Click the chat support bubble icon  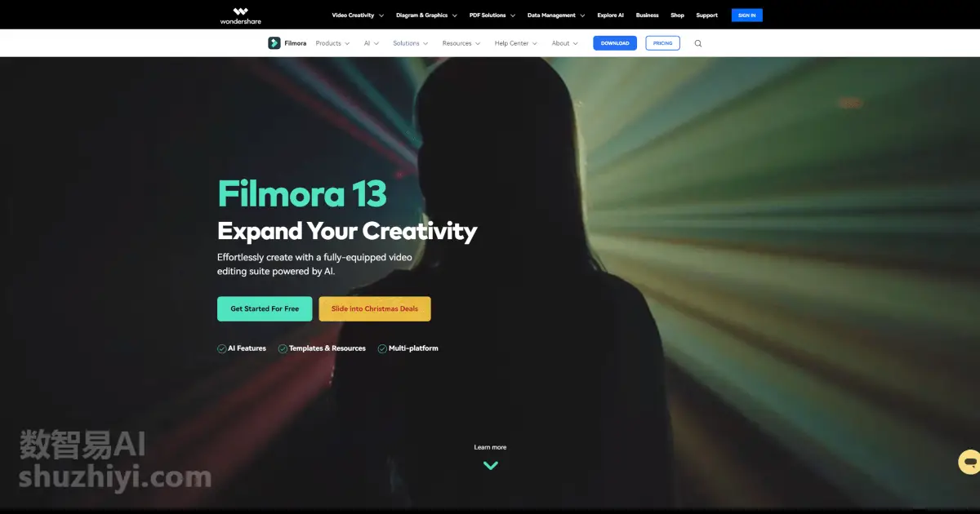pos(969,462)
